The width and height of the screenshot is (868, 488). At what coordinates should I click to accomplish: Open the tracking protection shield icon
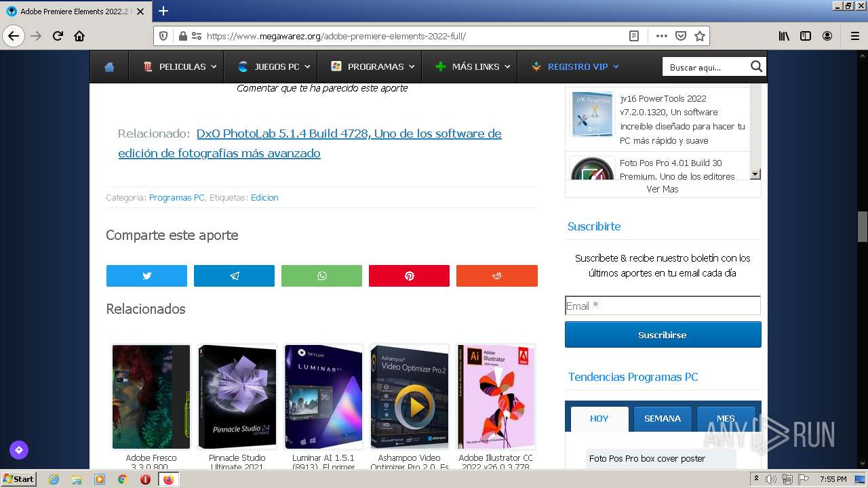(x=163, y=36)
